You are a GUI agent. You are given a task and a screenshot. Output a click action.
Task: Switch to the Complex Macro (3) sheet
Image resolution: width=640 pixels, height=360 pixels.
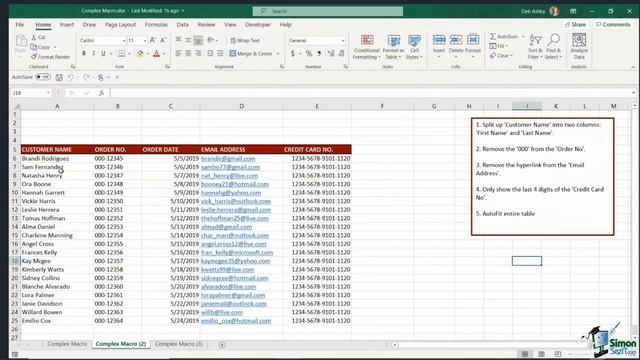click(179, 344)
